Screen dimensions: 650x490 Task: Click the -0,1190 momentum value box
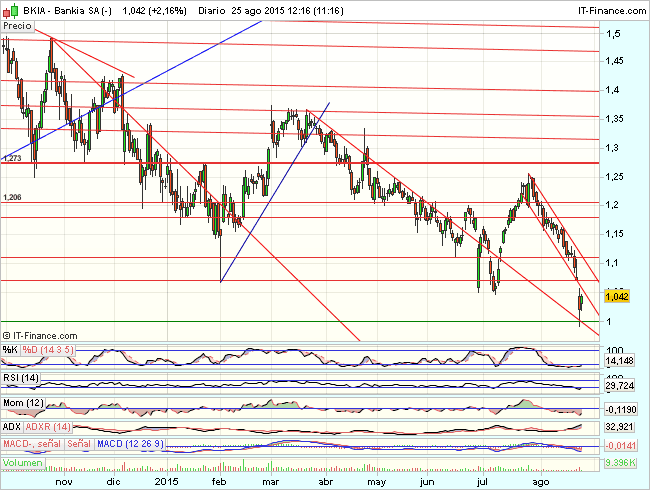click(x=621, y=410)
